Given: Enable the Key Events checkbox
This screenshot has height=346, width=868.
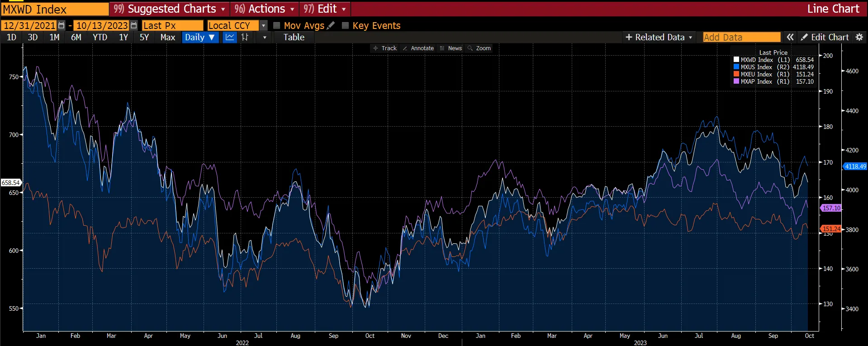Looking at the screenshot, I should coord(345,26).
